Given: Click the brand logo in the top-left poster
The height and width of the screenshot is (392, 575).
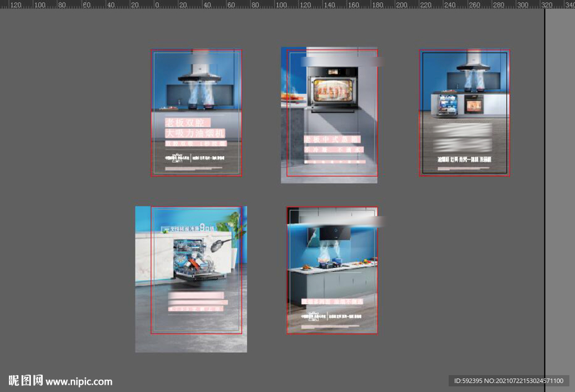Looking at the screenshot, I should (x=177, y=157).
